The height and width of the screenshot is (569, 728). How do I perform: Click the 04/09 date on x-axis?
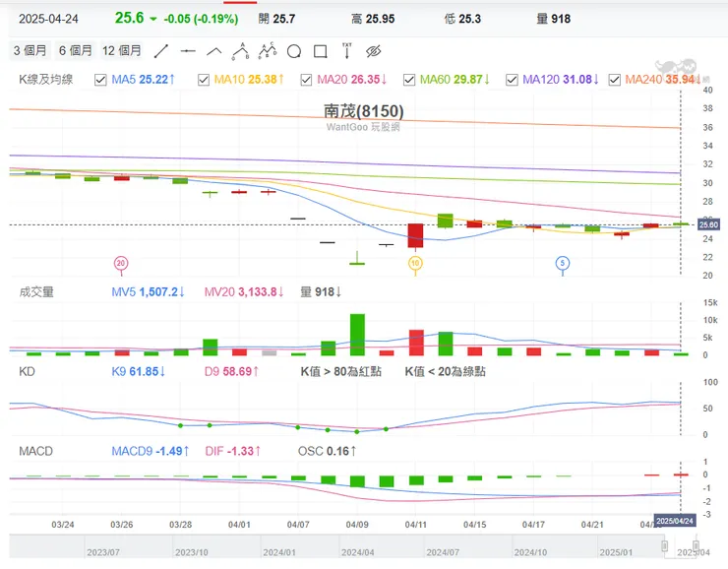pos(357,525)
